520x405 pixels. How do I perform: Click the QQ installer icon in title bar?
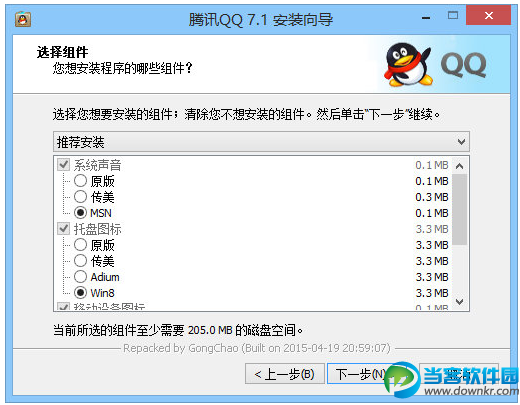click(23, 19)
